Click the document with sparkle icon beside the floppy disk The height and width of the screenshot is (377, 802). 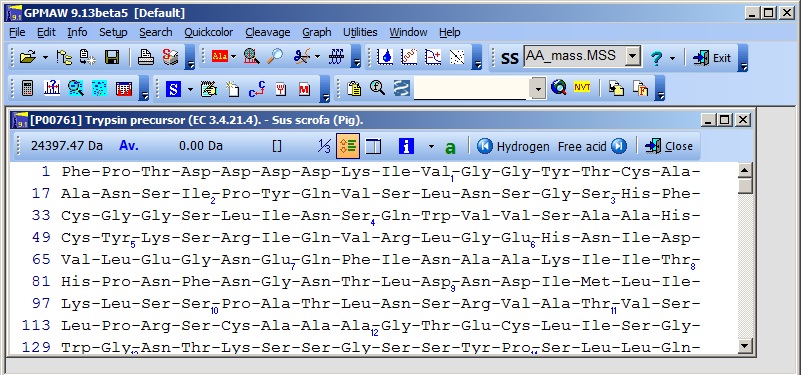(x=87, y=57)
